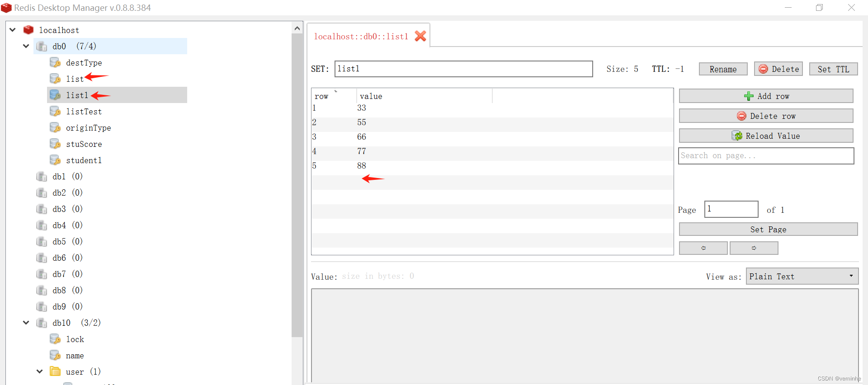Click the list1 key icon
The width and height of the screenshot is (868, 385).
coord(55,95)
